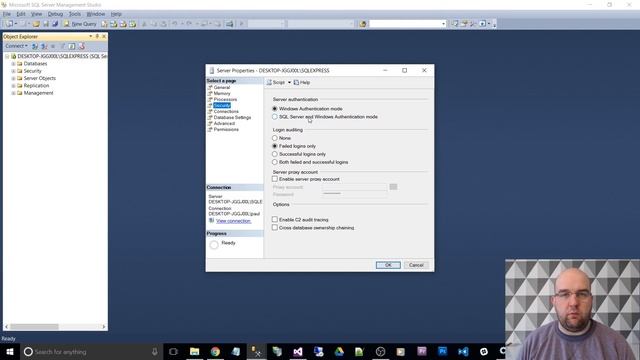Select SQL Server and Windows Authentication mode

(275, 117)
